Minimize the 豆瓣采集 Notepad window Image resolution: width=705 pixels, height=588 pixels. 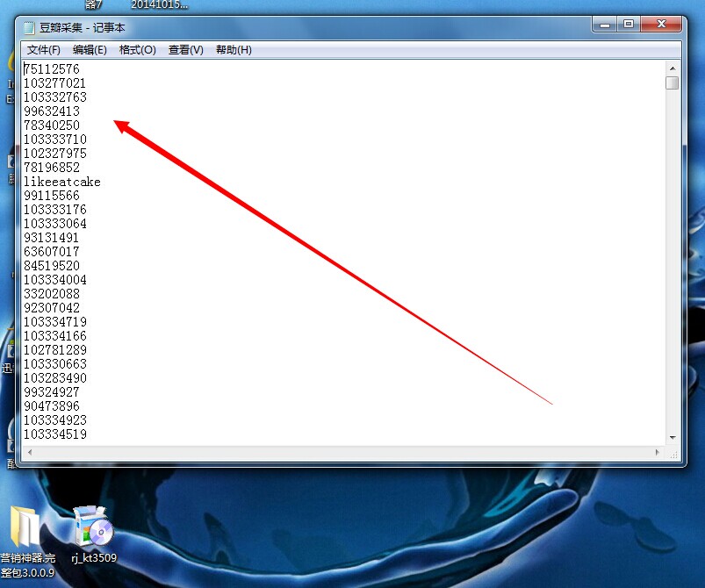click(x=605, y=25)
